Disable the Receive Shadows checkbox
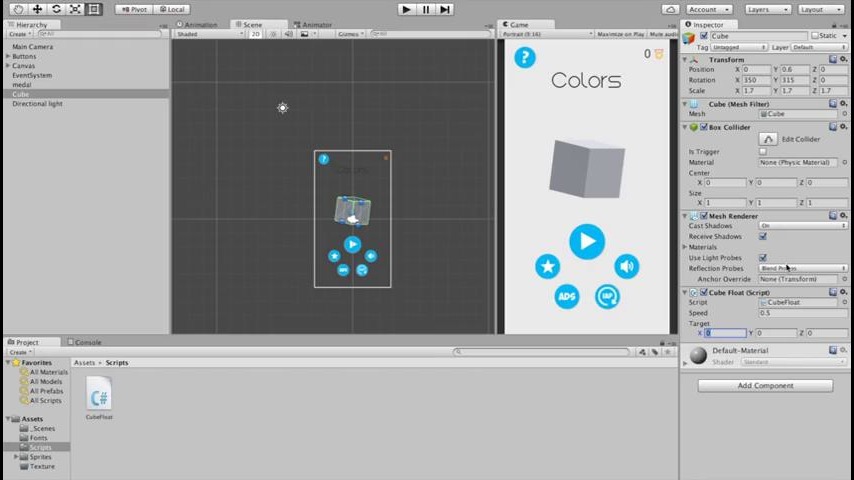Screen dimensions: 854x480 coord(763,236)
